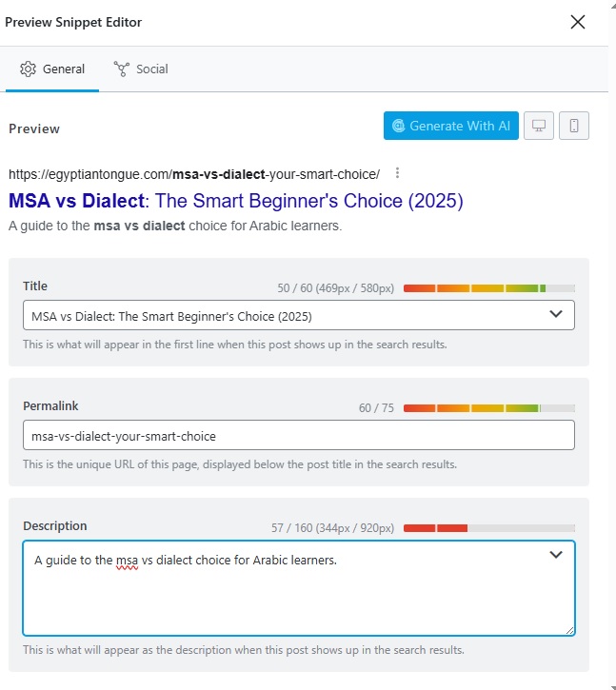Expand the Description field variables dropdown

(556, 556)
